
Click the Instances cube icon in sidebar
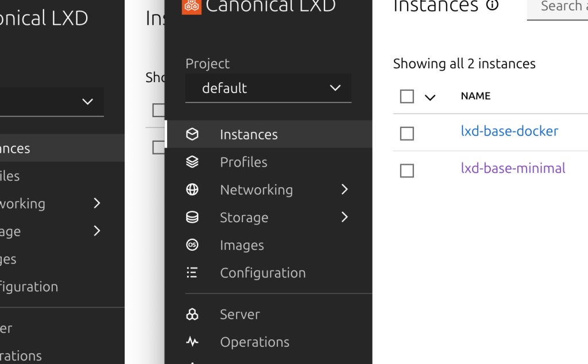pos(192,134)
